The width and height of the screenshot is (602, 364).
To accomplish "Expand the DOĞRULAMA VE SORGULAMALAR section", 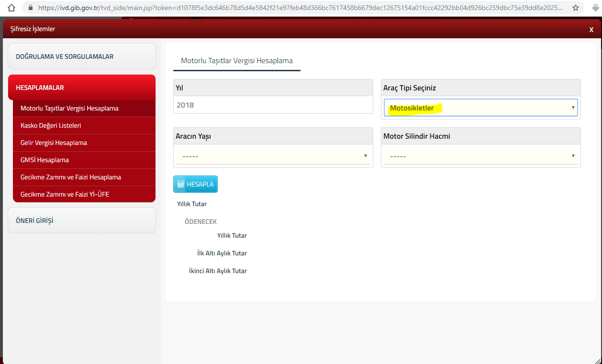I will click(82, 56).
